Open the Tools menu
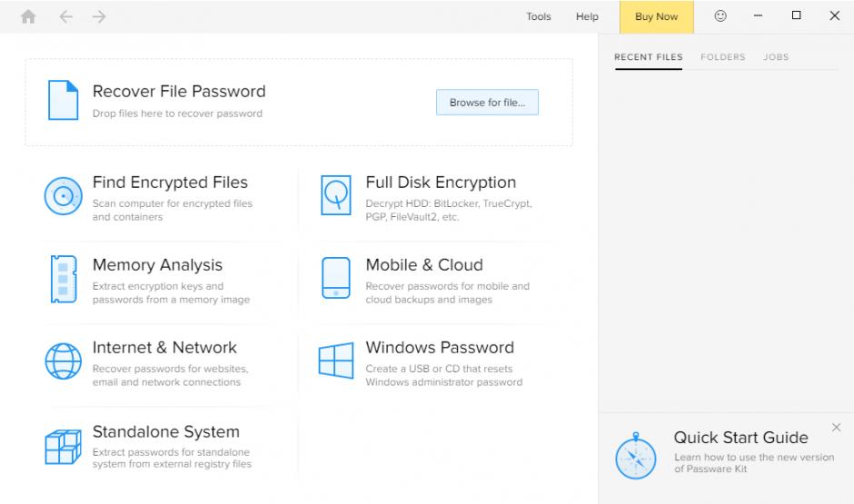 pos(539,16)
